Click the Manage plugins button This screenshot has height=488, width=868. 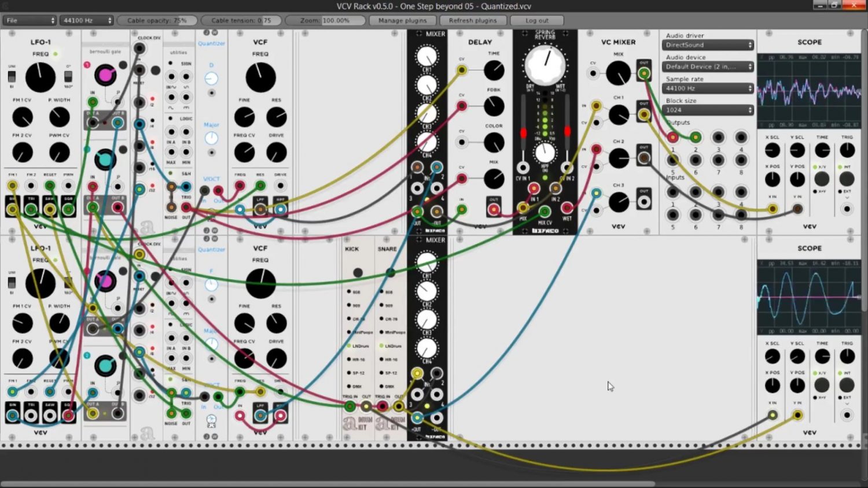[x=402, y=20]
